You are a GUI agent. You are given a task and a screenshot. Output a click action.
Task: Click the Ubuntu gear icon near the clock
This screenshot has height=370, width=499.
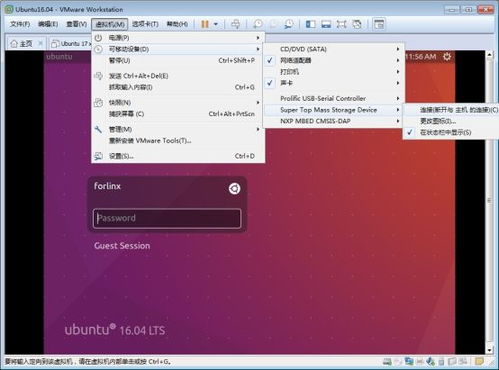(447, 57)
